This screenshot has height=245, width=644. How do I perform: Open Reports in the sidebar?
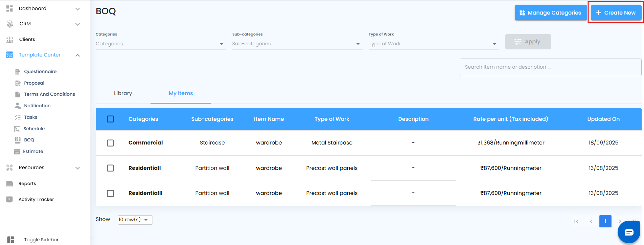[27, 183]
